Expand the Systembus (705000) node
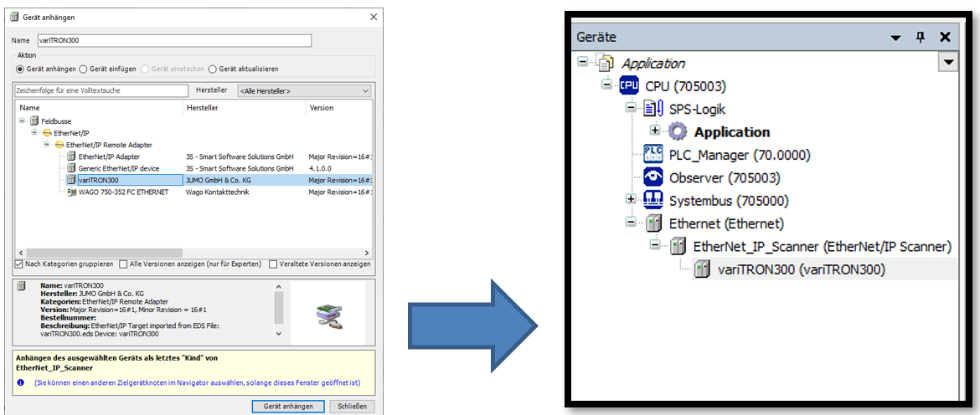980x415 pixels. coord(631,200)
